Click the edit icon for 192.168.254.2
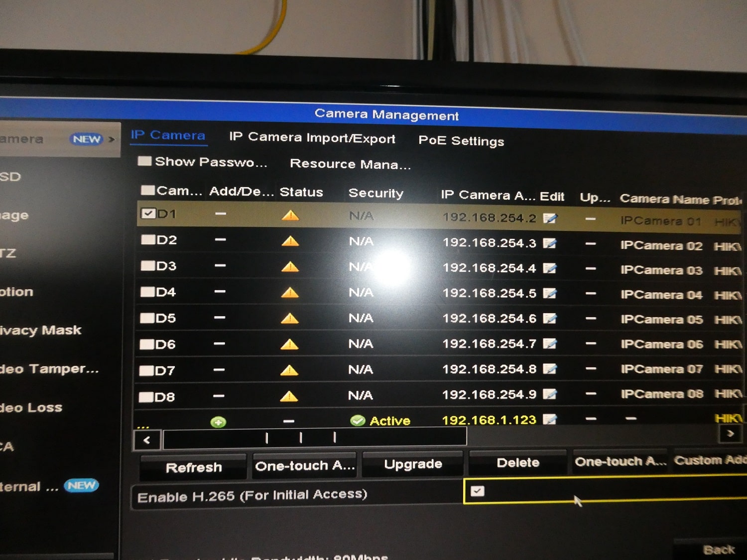747x560 pixels. coord(550,218)
